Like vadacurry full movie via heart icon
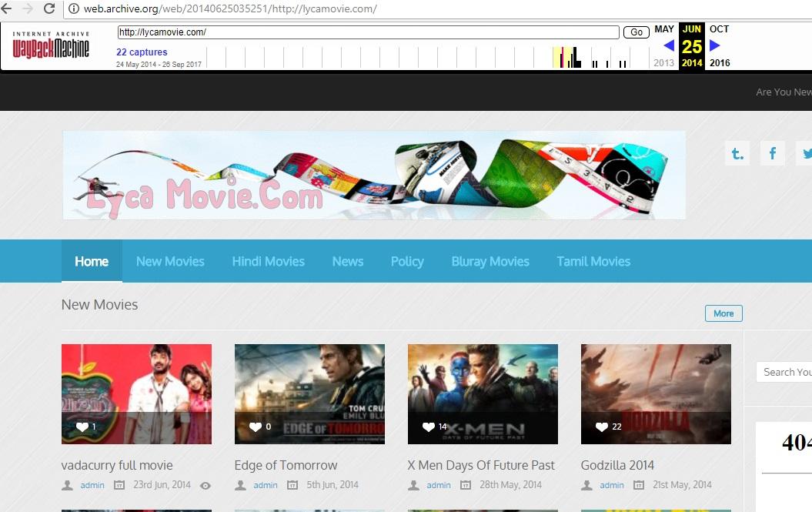The width and height of the screenshot is (812, 512). pyautogui.click(x=82, y=427)
